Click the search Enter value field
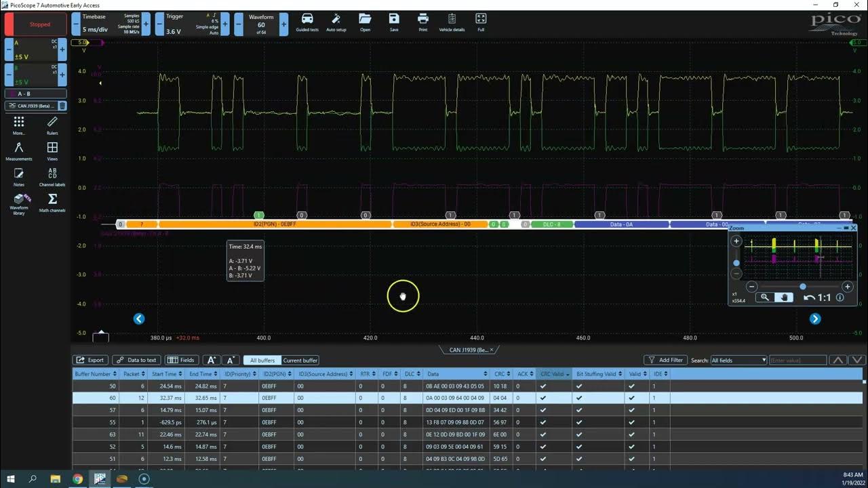 [x=797, y=360]
